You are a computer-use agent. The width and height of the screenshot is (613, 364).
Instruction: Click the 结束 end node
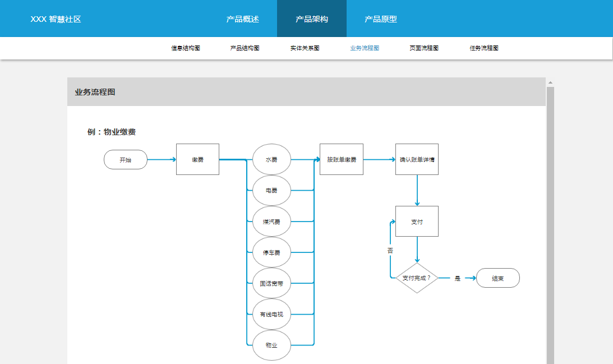(x=497, y=278)
